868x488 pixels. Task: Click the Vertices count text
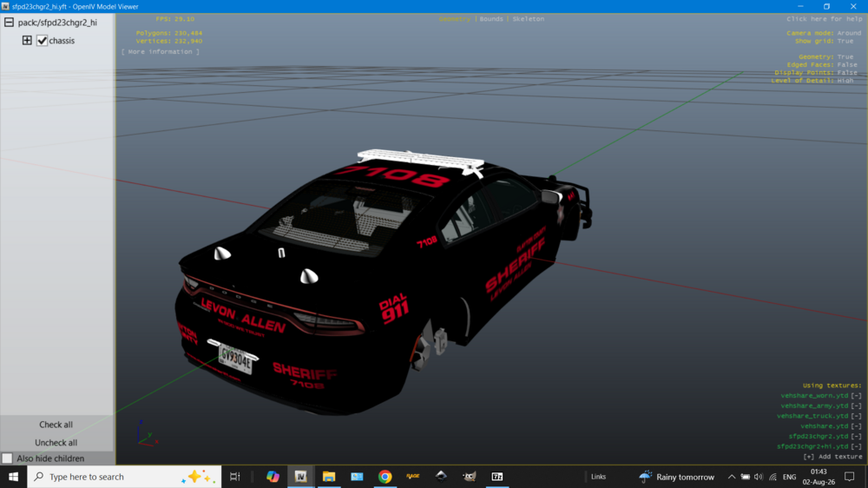(169, 41)
